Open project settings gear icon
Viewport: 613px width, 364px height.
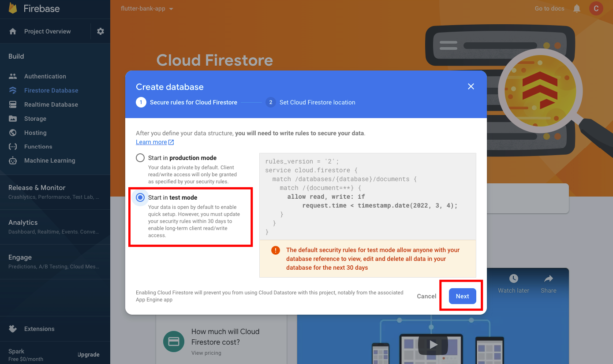[x=101, y=31]
